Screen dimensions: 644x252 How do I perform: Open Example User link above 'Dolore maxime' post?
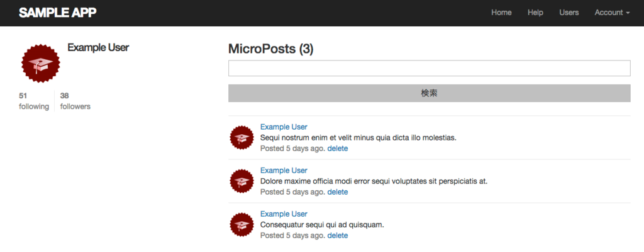click(x=284, y=171)
